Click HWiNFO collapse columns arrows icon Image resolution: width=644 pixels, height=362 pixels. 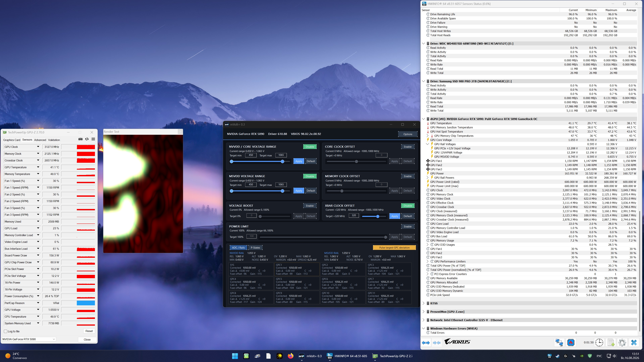pyautogui.click(x=437, y=343)
